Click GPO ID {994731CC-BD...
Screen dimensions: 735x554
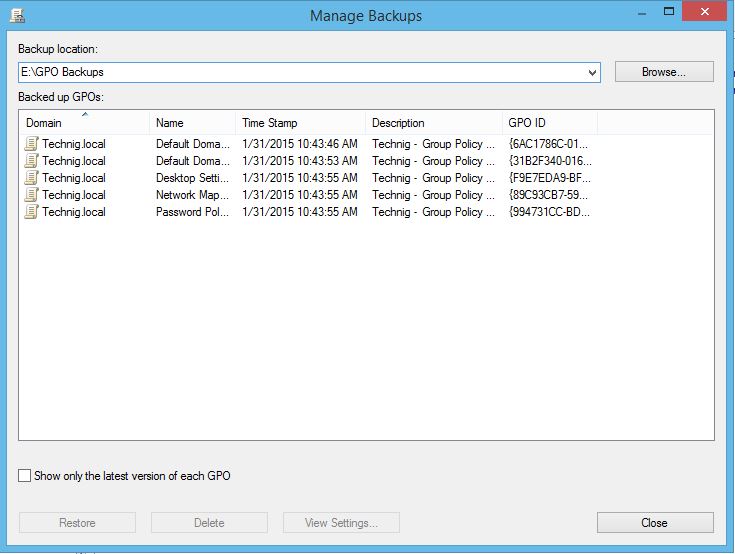pos(549,211)
